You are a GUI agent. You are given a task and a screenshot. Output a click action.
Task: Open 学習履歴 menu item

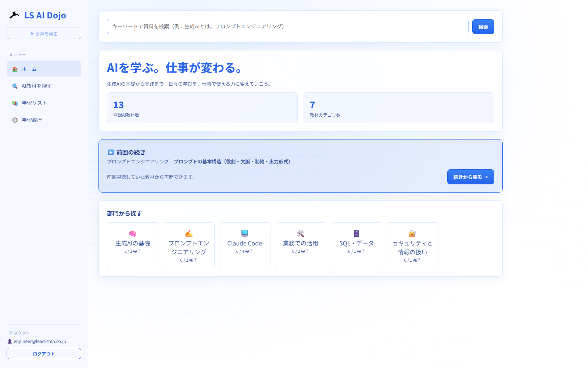[x=44, y=120]
